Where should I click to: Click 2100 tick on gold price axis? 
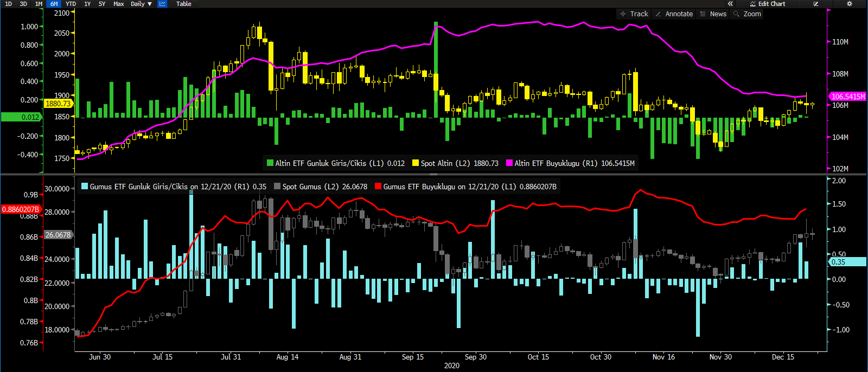pyautogui.click(x=62, y=13)
